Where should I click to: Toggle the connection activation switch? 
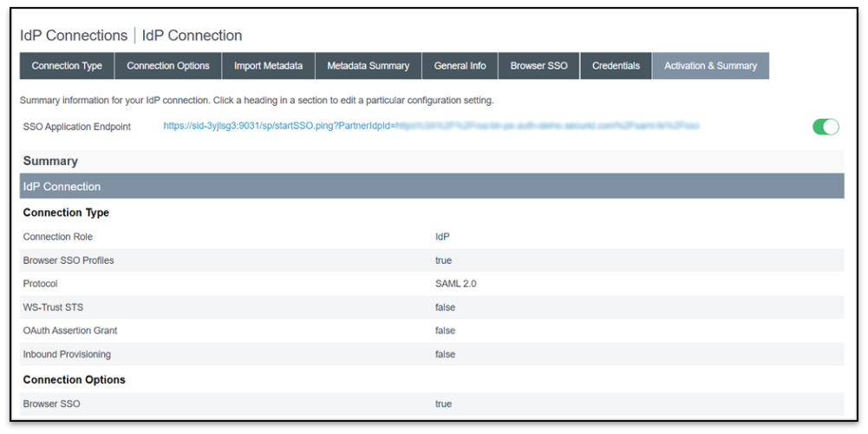click(x=826, y=127)
